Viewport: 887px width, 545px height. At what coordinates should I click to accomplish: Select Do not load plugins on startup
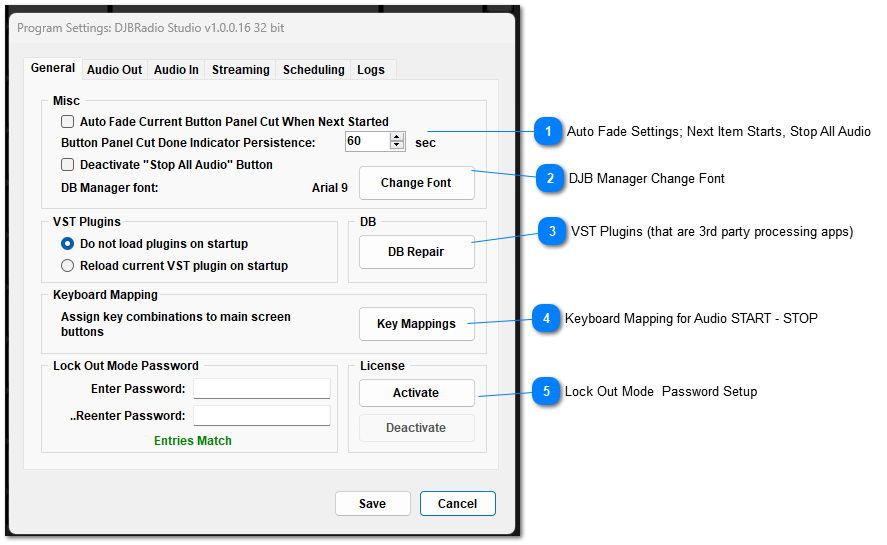[67, 244]
